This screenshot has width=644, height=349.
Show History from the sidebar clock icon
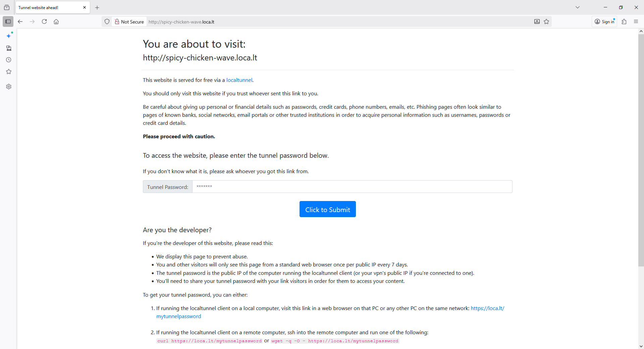9,60
